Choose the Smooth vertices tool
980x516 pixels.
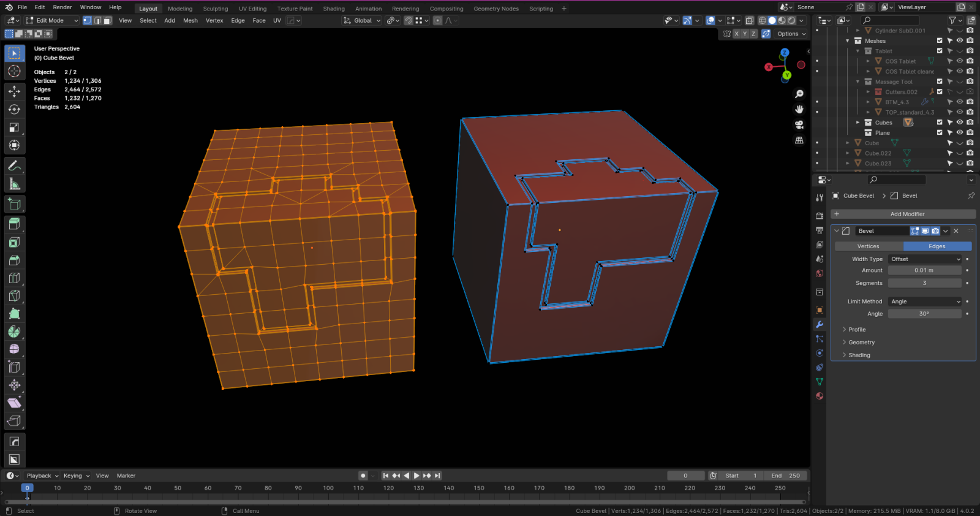click(x=15, y=349)
